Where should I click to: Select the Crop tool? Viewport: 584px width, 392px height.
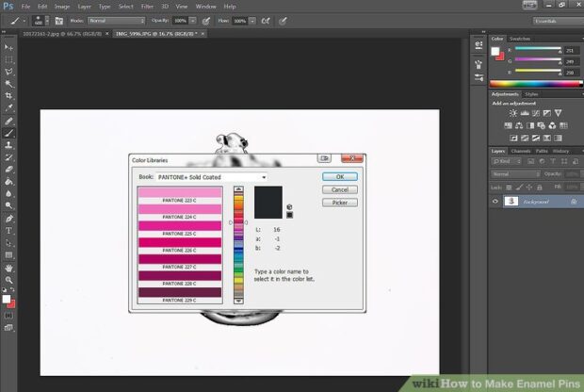click(8, 96)
